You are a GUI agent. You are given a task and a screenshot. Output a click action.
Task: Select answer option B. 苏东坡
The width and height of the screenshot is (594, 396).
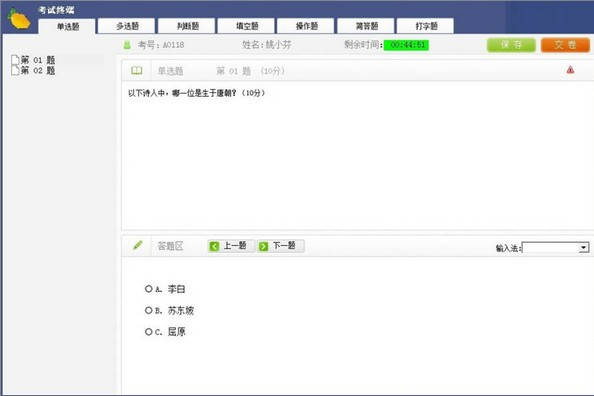coord(148,310)
